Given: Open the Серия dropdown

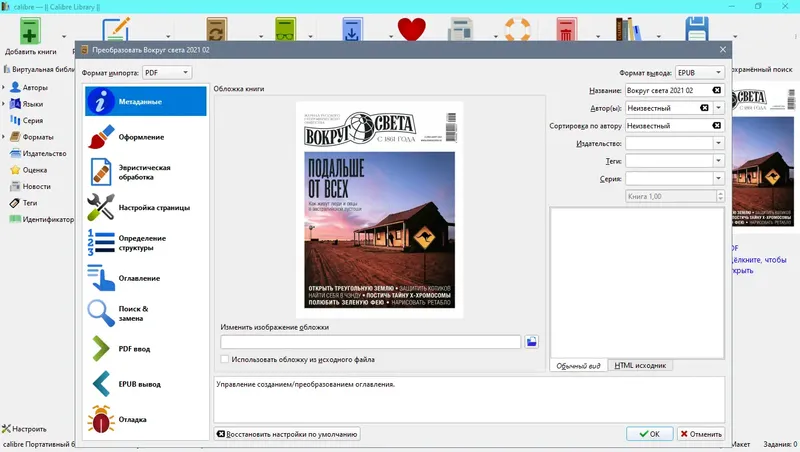Looking at the screenshot, I should click(718, 179).
